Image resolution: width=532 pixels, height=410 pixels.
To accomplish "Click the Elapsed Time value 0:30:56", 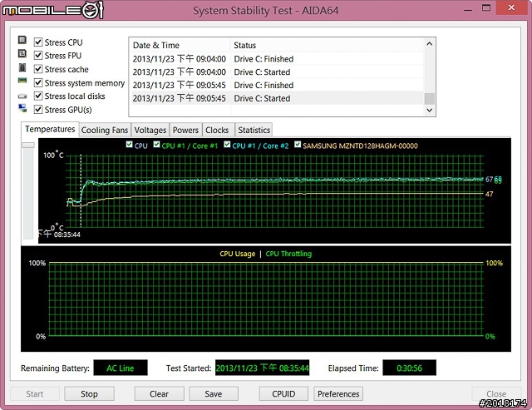I will pos(410,368).
